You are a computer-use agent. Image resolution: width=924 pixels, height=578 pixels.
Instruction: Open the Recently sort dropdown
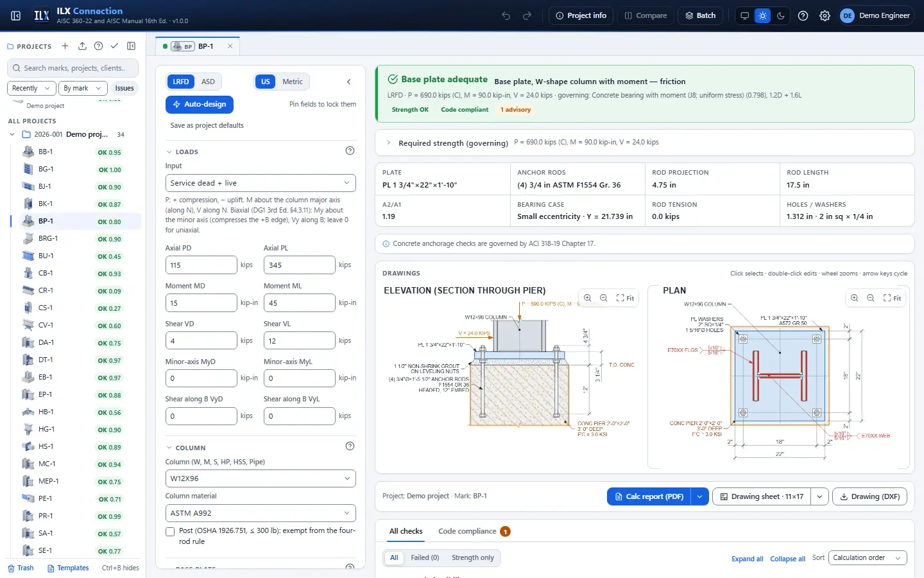pos(31,88)
